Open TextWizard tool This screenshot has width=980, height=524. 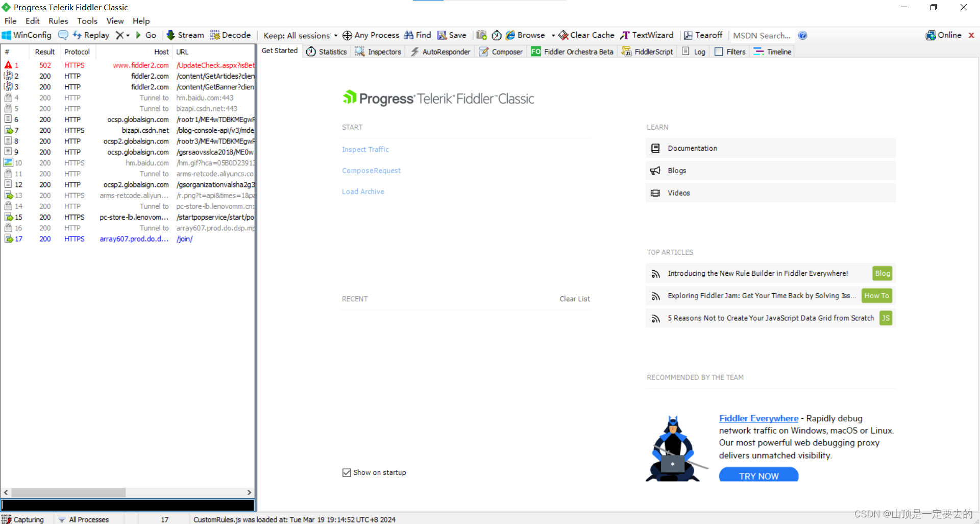click(x=647, y=35)
